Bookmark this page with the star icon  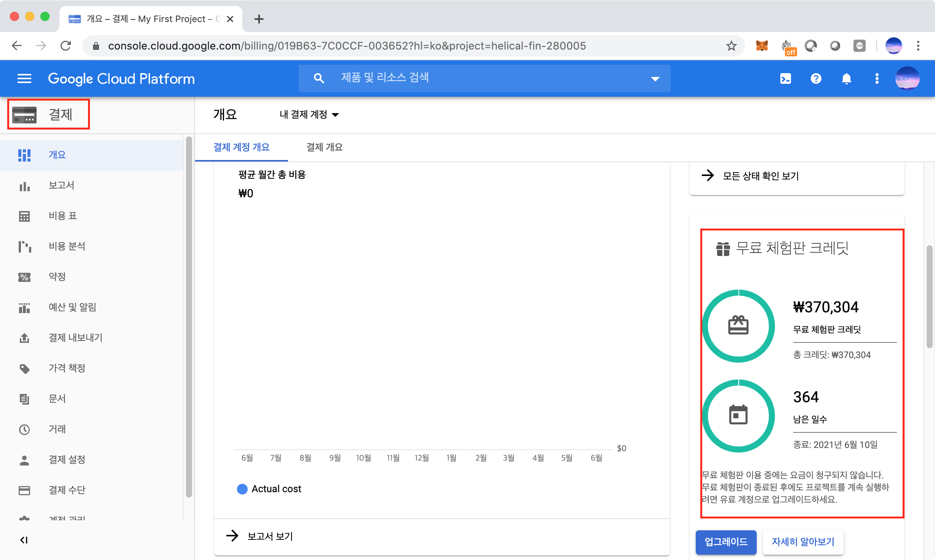click(x=731, y=46)
